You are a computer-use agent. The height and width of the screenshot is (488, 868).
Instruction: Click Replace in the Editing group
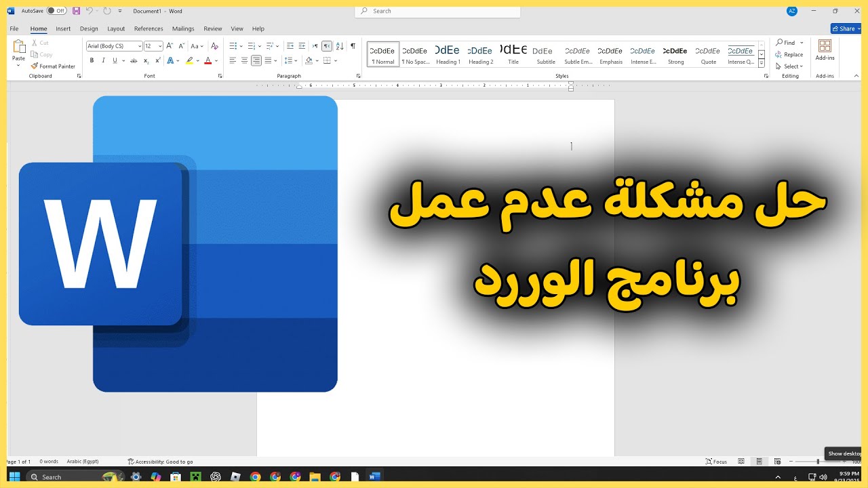[789, 54]
